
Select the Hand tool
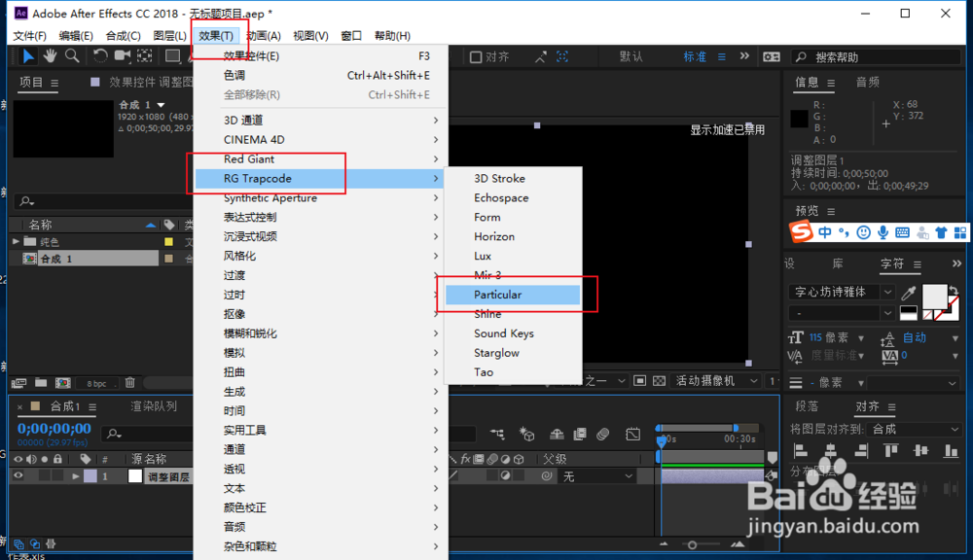pos(50,56)
